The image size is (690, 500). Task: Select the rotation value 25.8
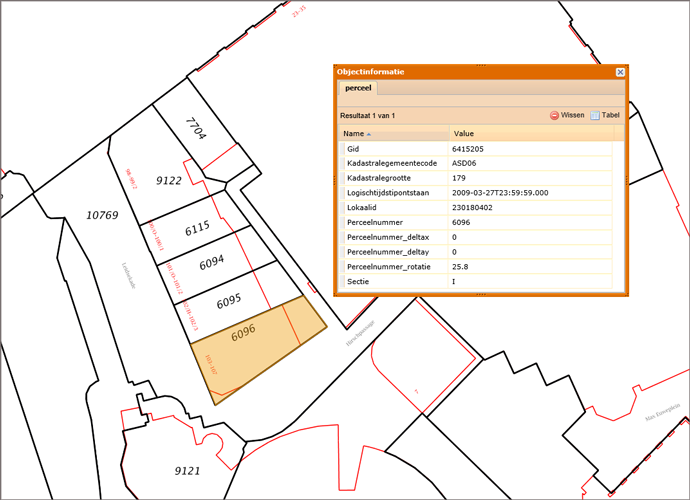pyautogui.click(x=460, y=267)
